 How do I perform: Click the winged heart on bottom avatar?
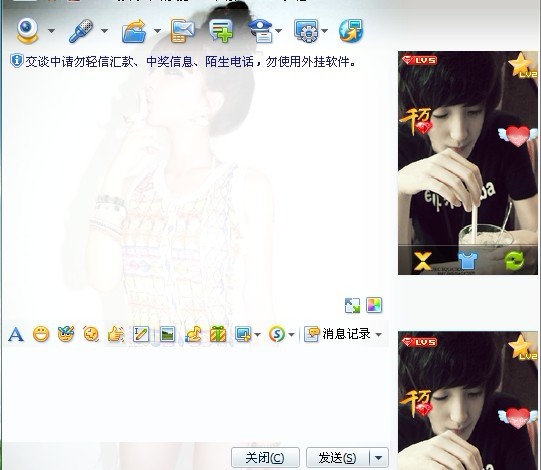point(518,418)
